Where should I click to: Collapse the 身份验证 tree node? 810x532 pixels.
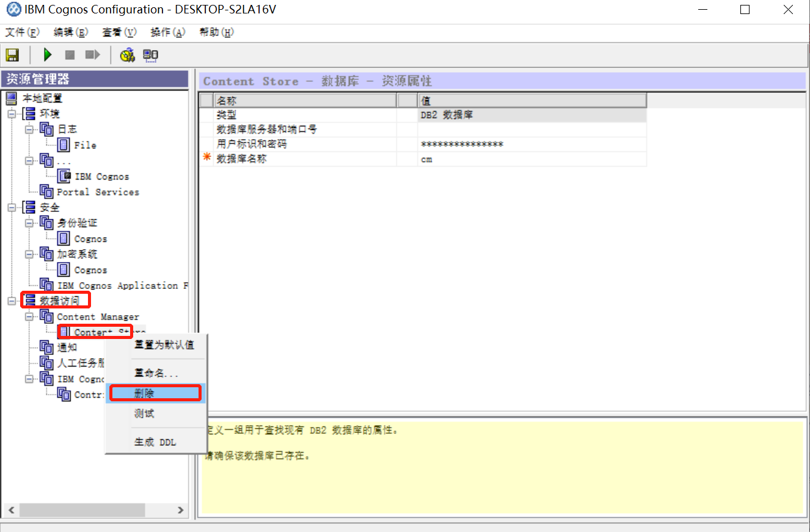point(29,223)
